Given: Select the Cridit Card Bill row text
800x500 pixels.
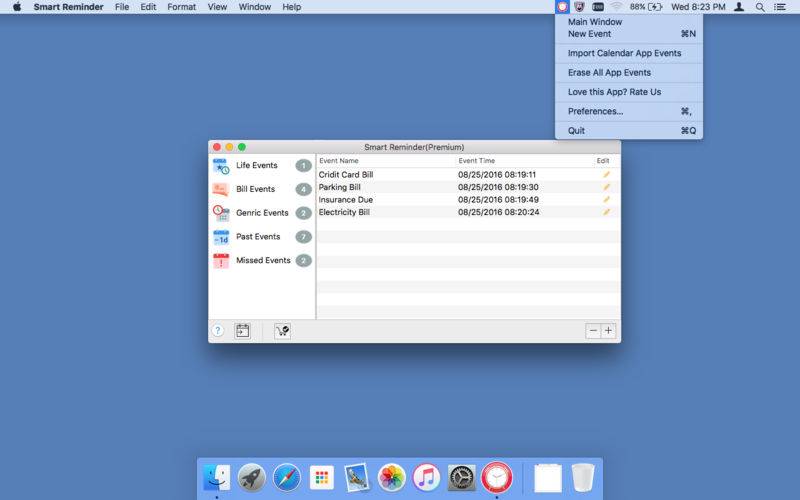Looking at the screenshot, I should point(346,174).
